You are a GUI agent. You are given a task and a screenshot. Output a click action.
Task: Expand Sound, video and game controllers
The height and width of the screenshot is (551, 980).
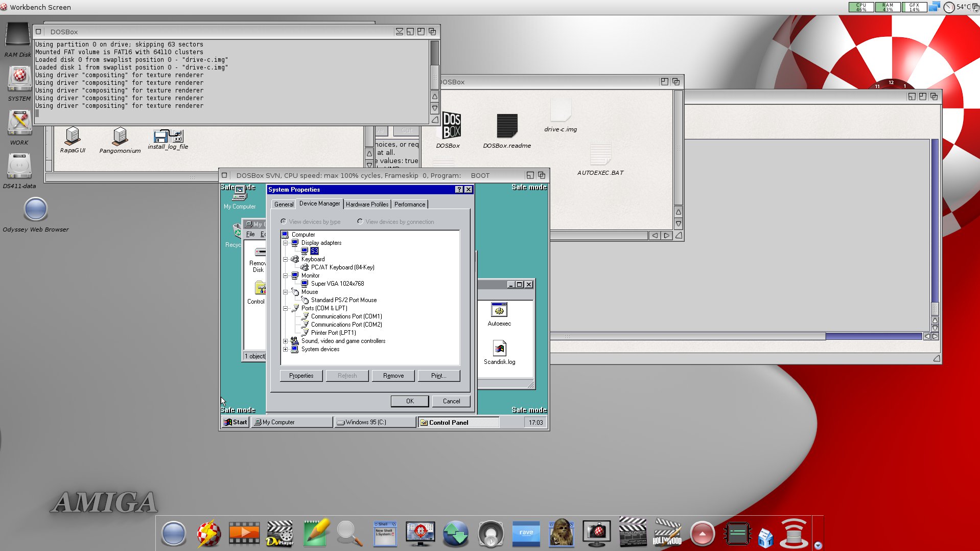tap(286, 341)
